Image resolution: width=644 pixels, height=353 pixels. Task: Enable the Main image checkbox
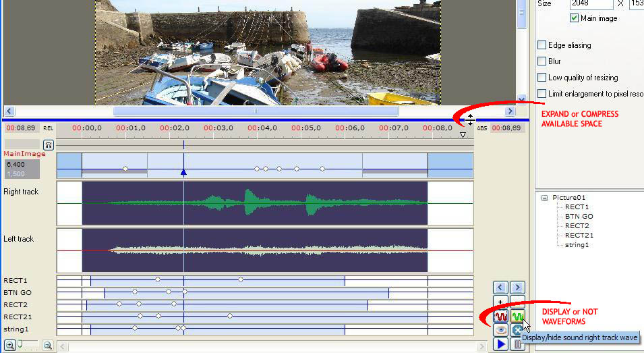(x=574, y=18)
